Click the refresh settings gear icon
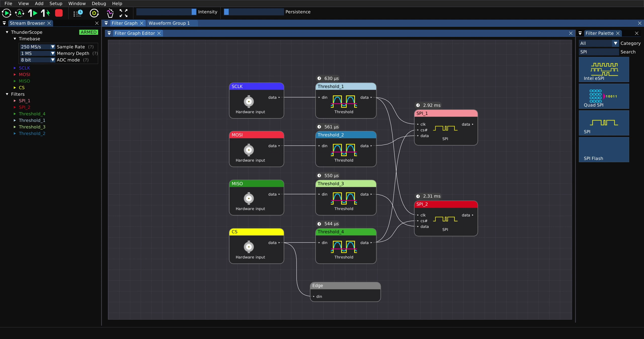The width and height of the screenshot is (644, 339). coord(94,13)
